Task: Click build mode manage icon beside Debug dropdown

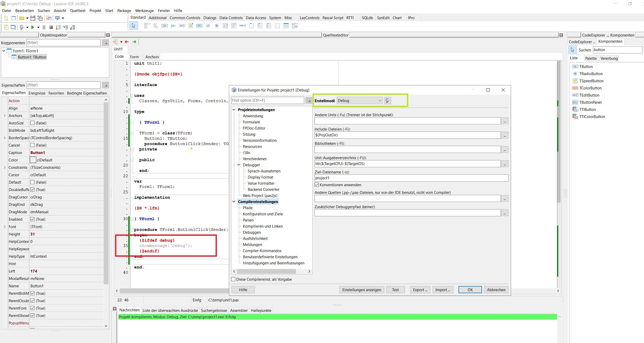Action: [388, 101]
